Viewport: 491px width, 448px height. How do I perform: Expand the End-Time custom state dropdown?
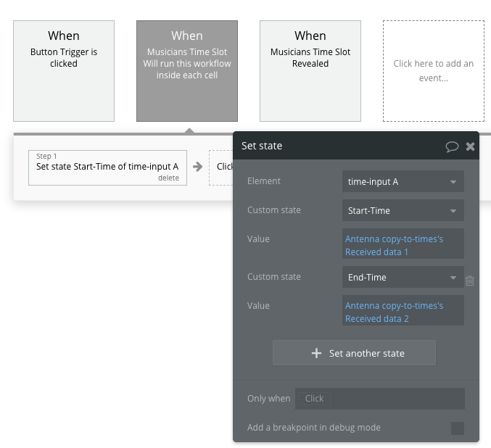click(403, 278)
